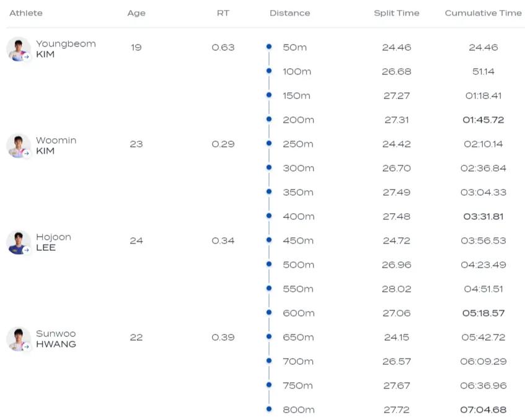
Task: Select reaction time value 0.29
Action: click(x=223, y=144)
